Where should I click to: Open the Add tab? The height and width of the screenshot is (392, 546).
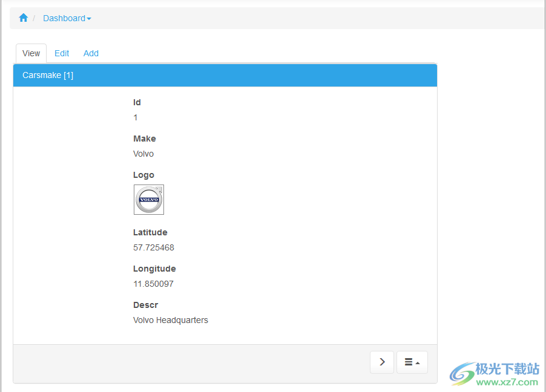click(91, 53)
